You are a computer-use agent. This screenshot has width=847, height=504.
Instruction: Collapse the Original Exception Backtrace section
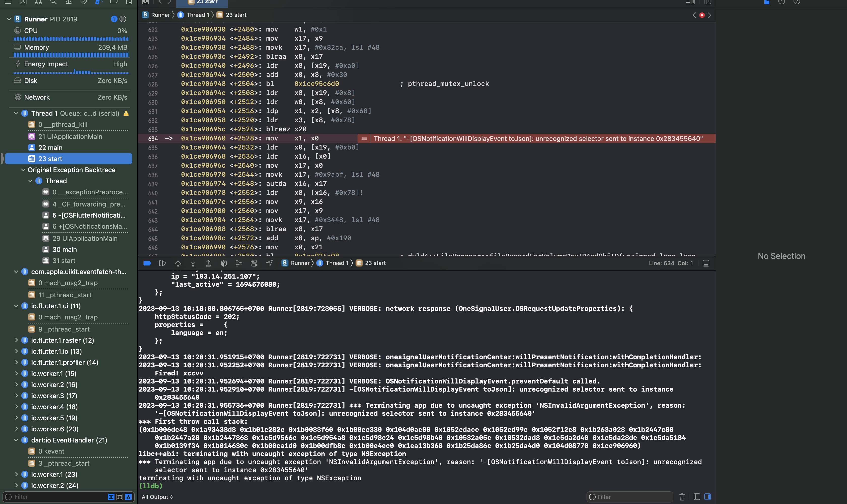23,170
